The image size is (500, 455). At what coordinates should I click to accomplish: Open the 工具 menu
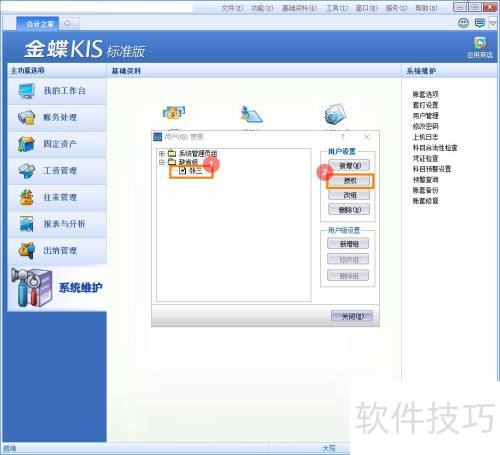click(x=337, y=8)
